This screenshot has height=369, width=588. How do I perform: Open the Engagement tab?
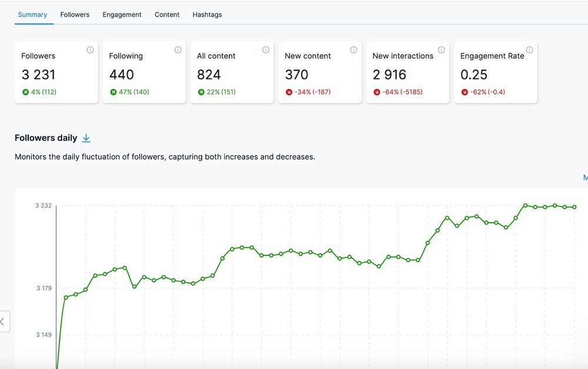coord(122,15)
